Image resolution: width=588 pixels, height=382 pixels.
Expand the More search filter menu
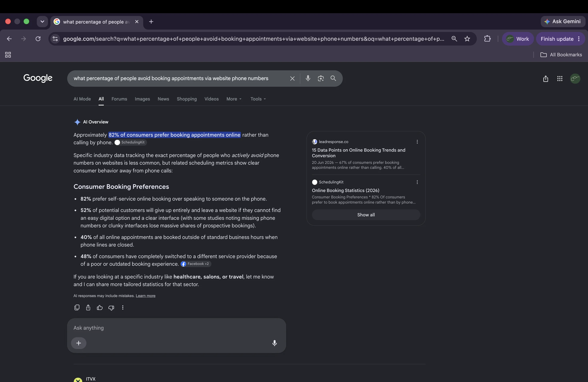[234, 99]
